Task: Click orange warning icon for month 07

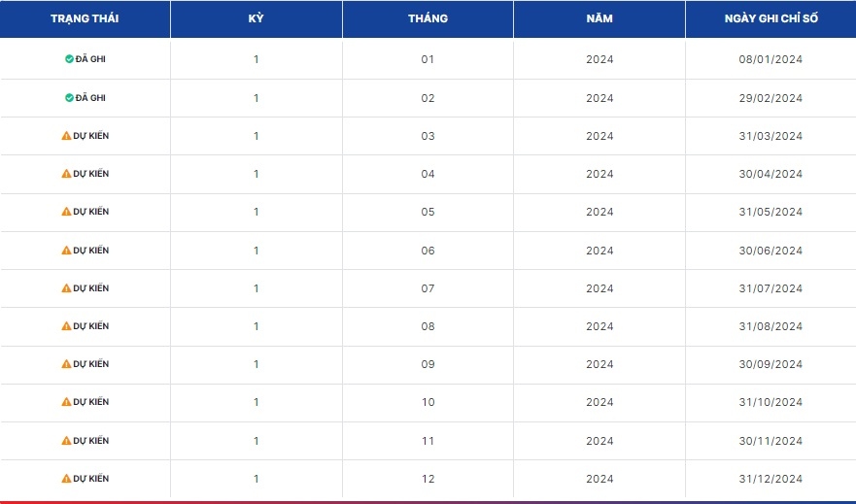Action: 67,288
